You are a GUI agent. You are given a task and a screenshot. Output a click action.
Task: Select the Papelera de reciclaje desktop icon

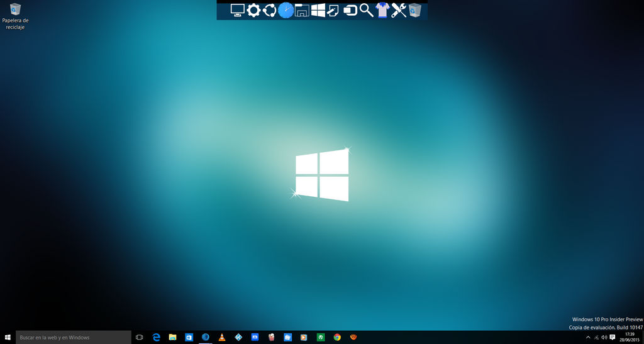pyautogui.click(x=15, y=16)
